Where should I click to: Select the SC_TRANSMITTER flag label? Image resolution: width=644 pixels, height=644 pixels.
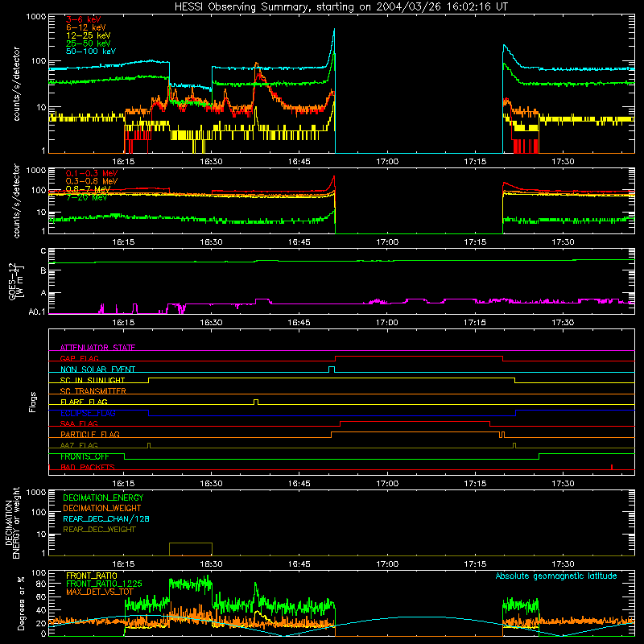93,390
